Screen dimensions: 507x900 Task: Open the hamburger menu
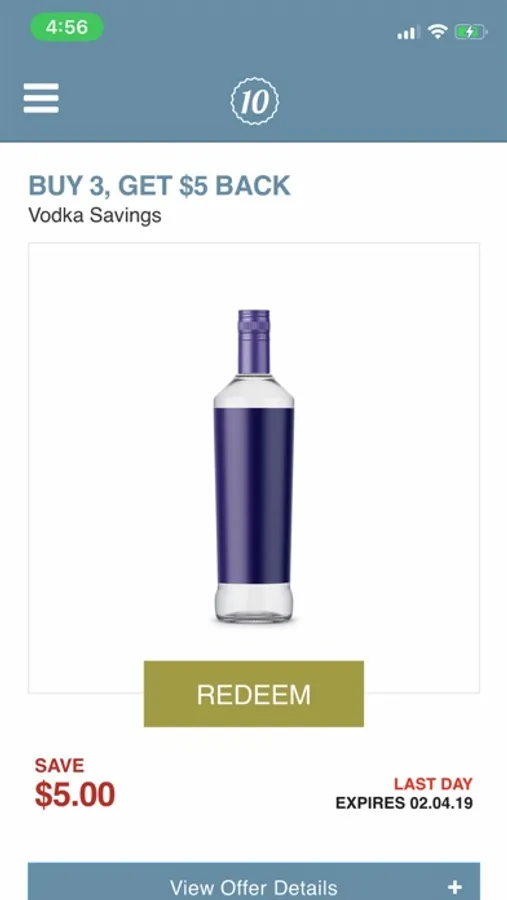pyautogui.click(x=41, y=98)
